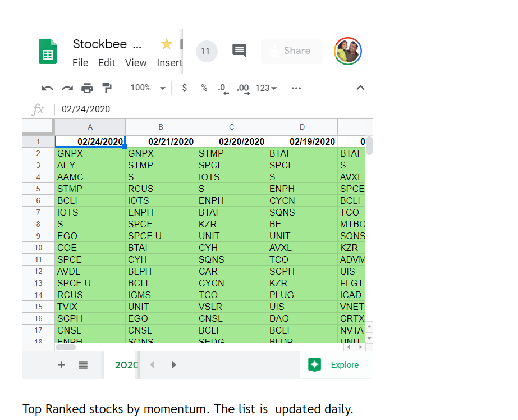
Task: Select the Paint format roller icon
Action: click(107, 88)
